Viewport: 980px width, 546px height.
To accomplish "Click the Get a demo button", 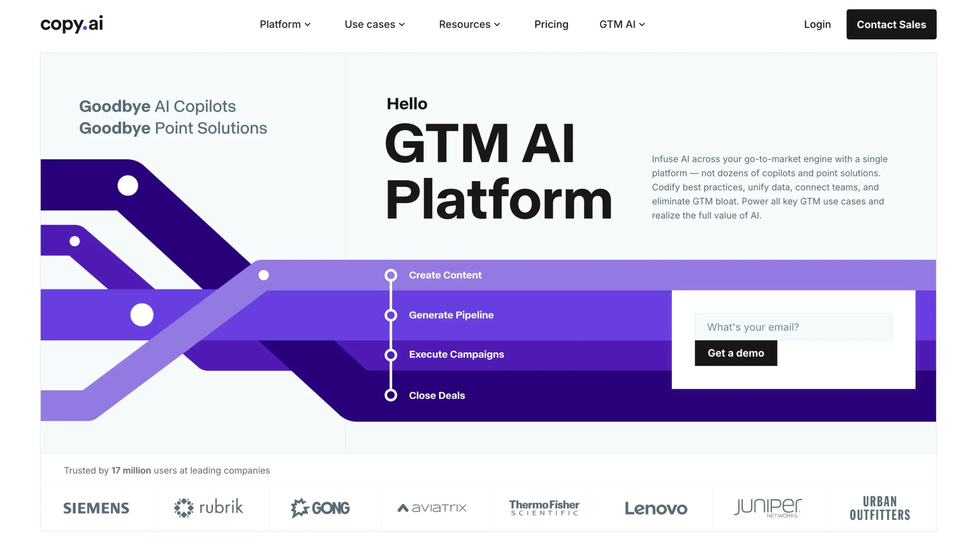I will 736,353.
